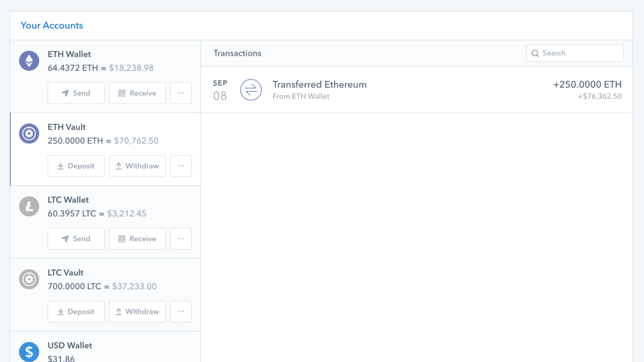The height and width of the screenshot is (362, 644).
Task: Receive into LTC Wallet
Action: point(137,239)
